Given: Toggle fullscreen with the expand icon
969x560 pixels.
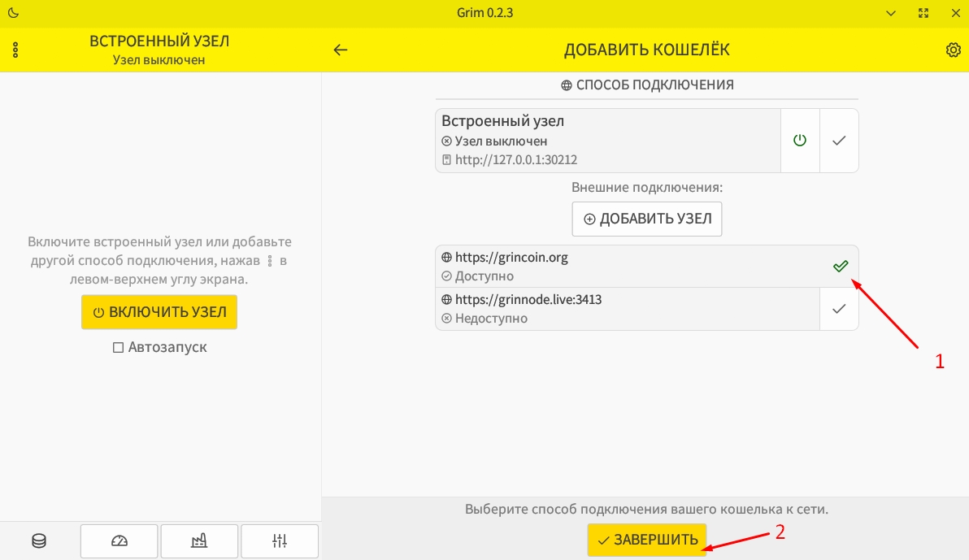Looking at the screenshot, I should (x=923, y=13).
